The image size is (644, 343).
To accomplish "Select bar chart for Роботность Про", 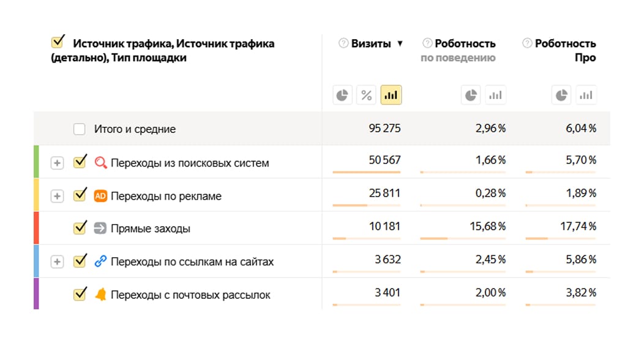I will click(x=586, y=96).
